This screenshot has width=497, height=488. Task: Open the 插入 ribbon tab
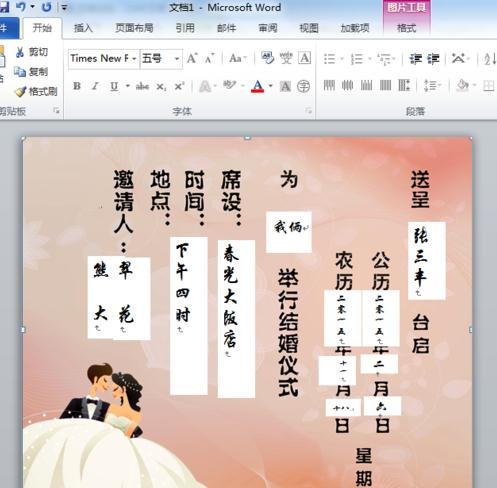(x=83, y=28)
